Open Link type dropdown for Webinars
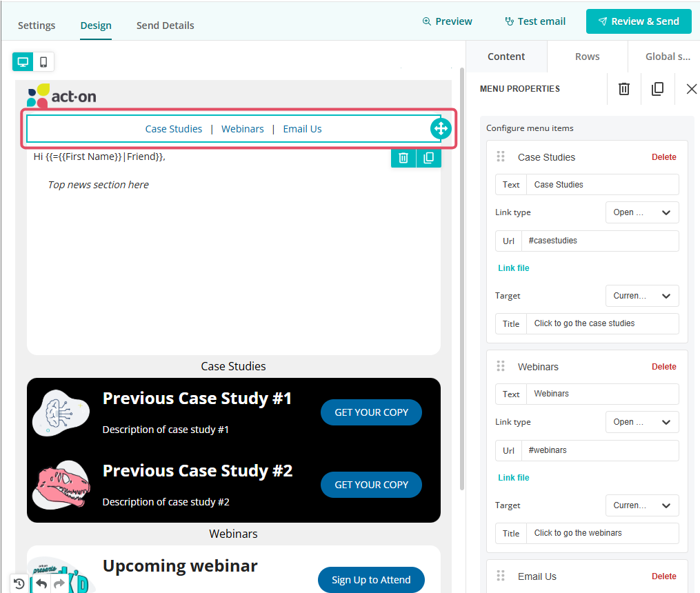This screenshot has height=593, width=700. 642,422
